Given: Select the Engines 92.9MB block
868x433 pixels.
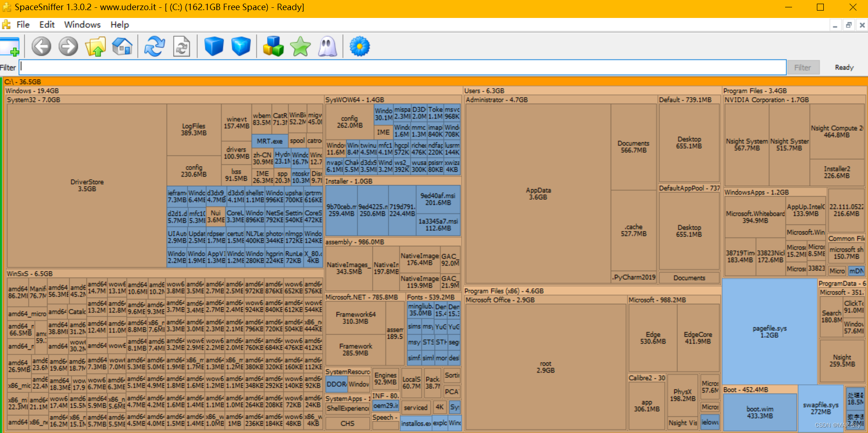Looking at the screenshot, I should coord(385,379).
